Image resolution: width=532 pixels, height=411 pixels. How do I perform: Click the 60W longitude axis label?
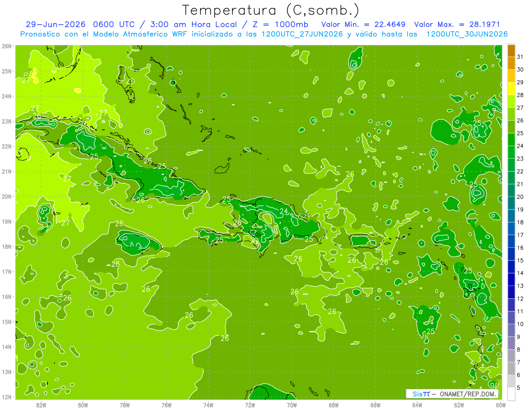coord(501,405)
